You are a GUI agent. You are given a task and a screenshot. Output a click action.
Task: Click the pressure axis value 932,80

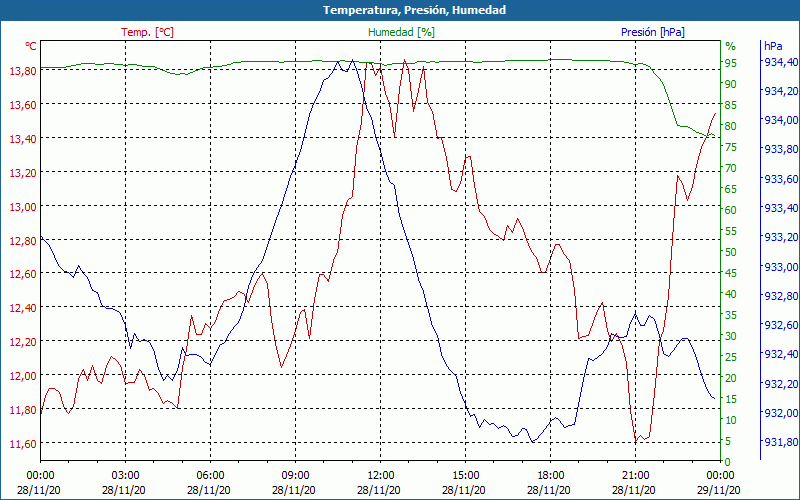[x=780, y=295]
